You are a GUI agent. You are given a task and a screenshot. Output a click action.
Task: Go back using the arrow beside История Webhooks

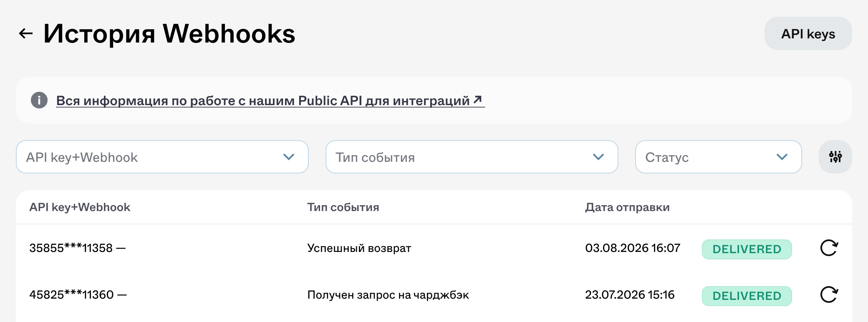tap(26, 34)
